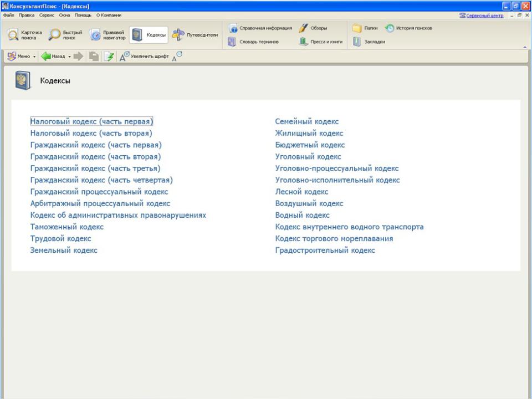Expand the Назад history dropdown arrow
This screenshot has width=532, height=399.
[x=70, y=57]
